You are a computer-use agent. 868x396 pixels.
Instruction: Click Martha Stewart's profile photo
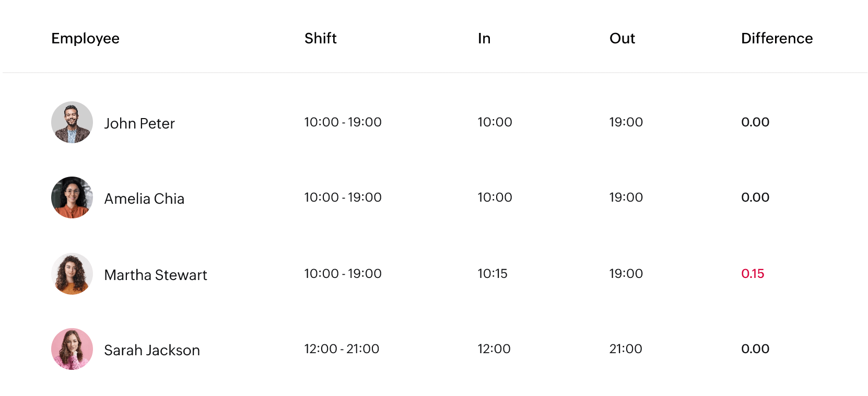(72, 273)
